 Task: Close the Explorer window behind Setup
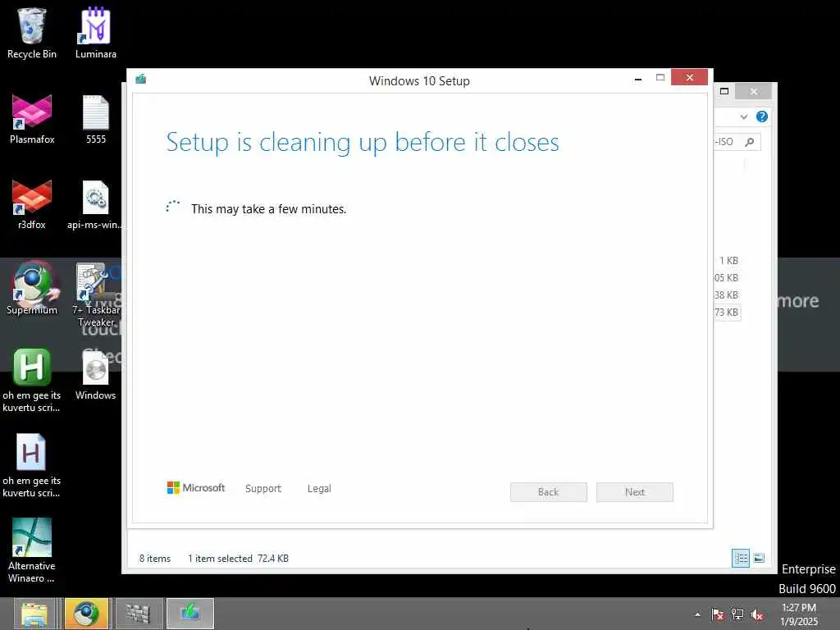pos(754,92)
